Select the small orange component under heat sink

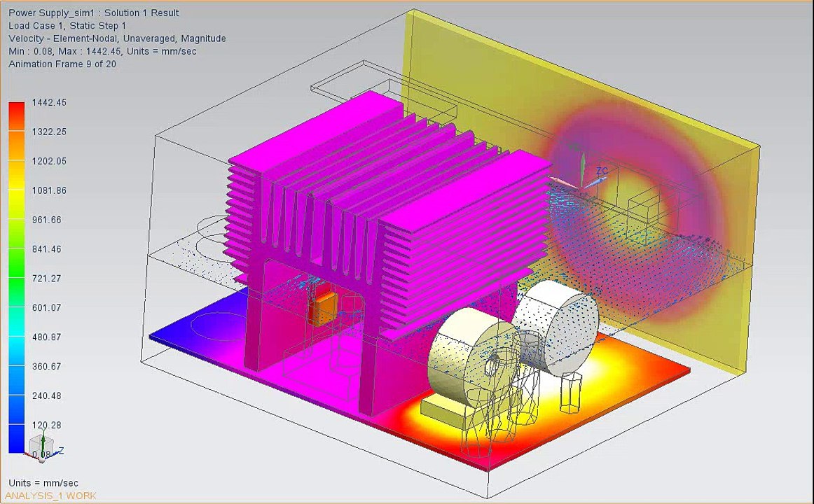coord(324,308)
